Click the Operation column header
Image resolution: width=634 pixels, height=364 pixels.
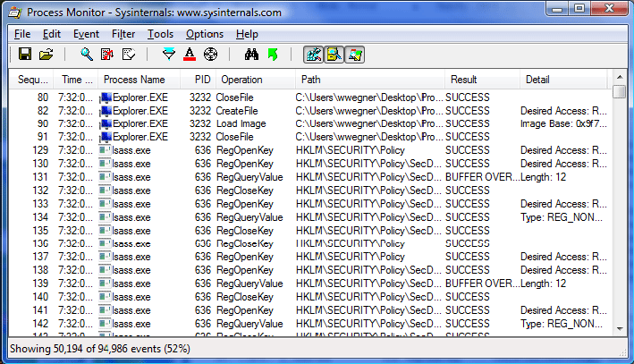[x=256, y=80]
